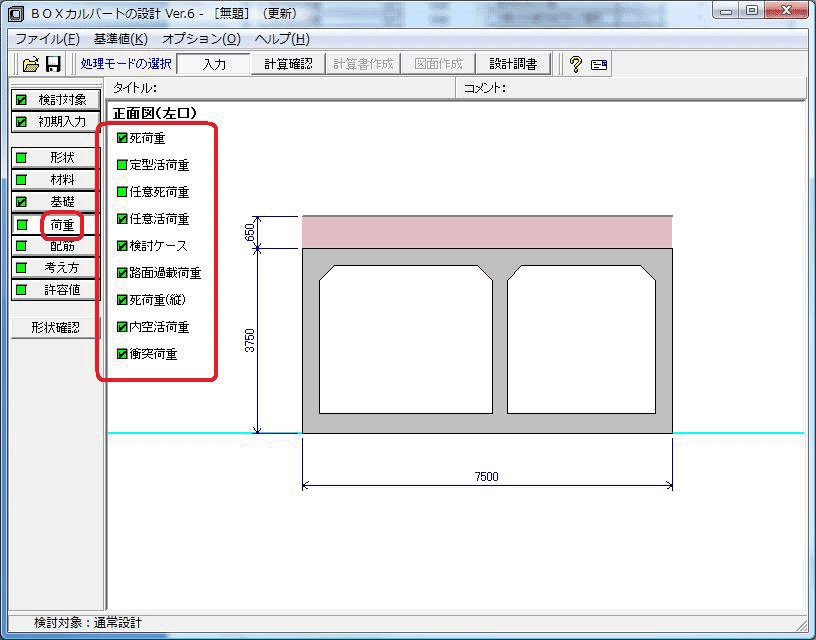
Task: Open the オプション(O) menu
Action: tap(201, 39)
